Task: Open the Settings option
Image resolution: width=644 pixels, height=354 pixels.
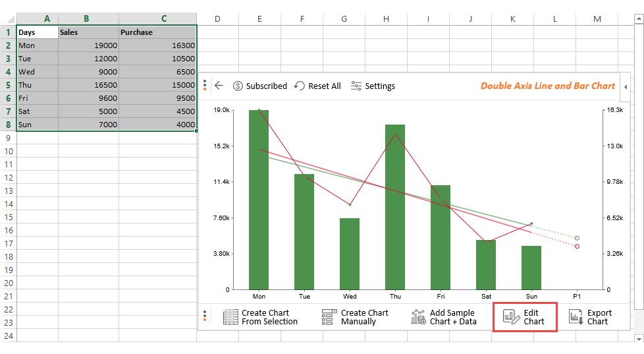Action: point(380,86)
